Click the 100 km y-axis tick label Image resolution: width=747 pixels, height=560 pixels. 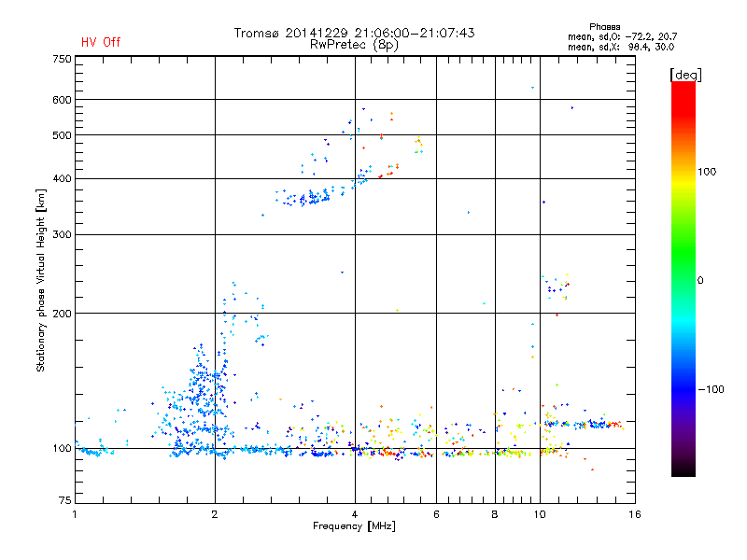click(x=63, y=449)
